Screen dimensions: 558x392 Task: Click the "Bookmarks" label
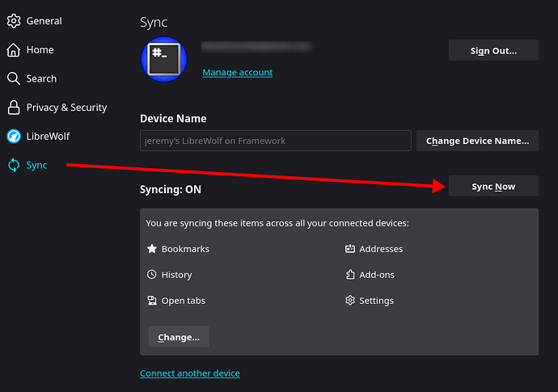[x=185, y=249]
